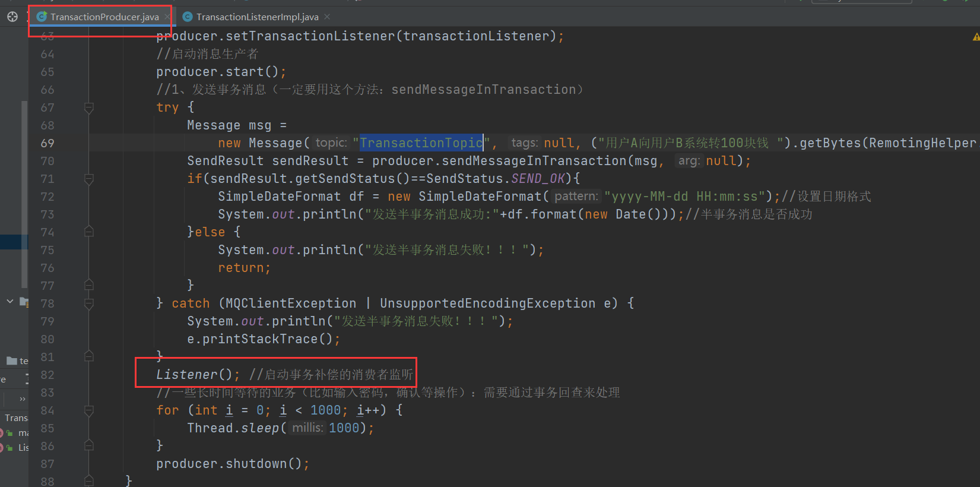Fold the catch block at line 78
This screenshot has width=980, height=487.
point(89,303)
